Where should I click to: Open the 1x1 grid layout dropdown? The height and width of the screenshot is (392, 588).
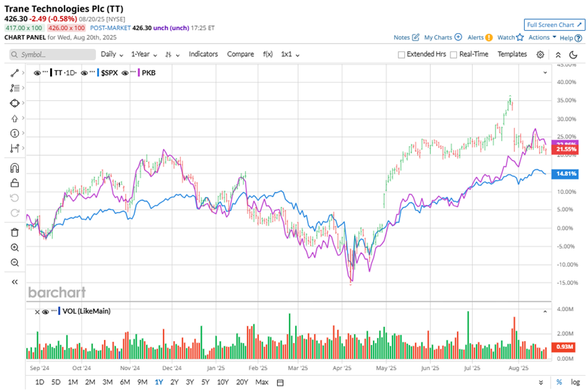290,54
